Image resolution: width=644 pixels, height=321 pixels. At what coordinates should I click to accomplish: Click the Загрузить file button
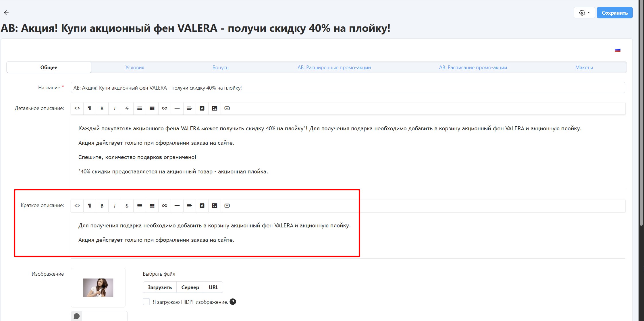[160, 287]
